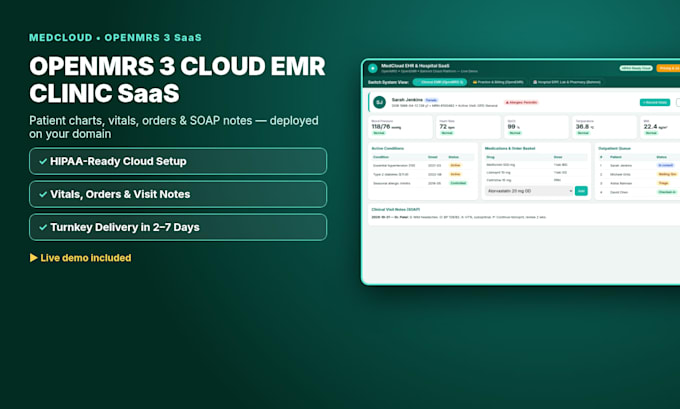This screenshot has height=409, width=680.
Task: Click the Clinical Visit Notes (SOAP) heading
Action: click(396, 209)
